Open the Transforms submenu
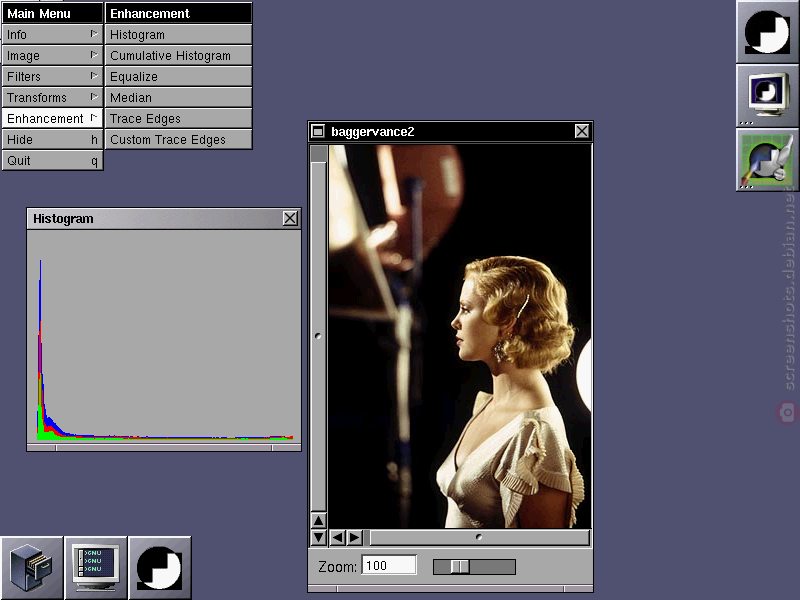The height and width of the screenshot is (600, 800). [53, 97]
